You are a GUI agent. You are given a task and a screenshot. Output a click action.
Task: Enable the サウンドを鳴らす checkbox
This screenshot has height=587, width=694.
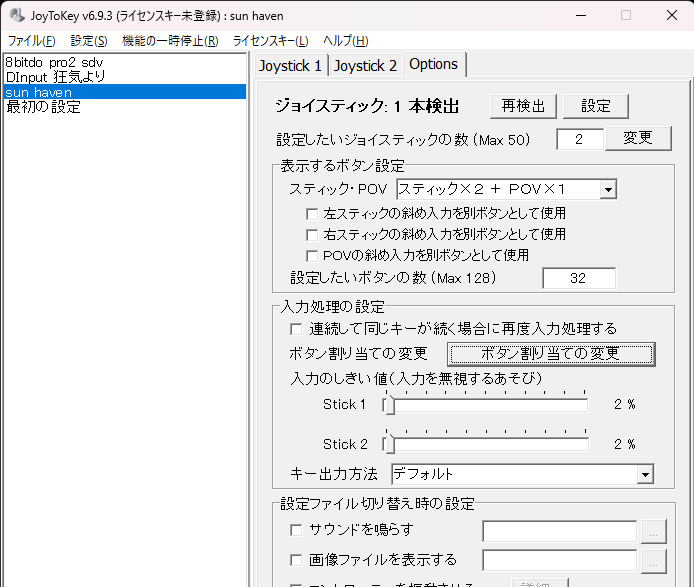point(296,530)
